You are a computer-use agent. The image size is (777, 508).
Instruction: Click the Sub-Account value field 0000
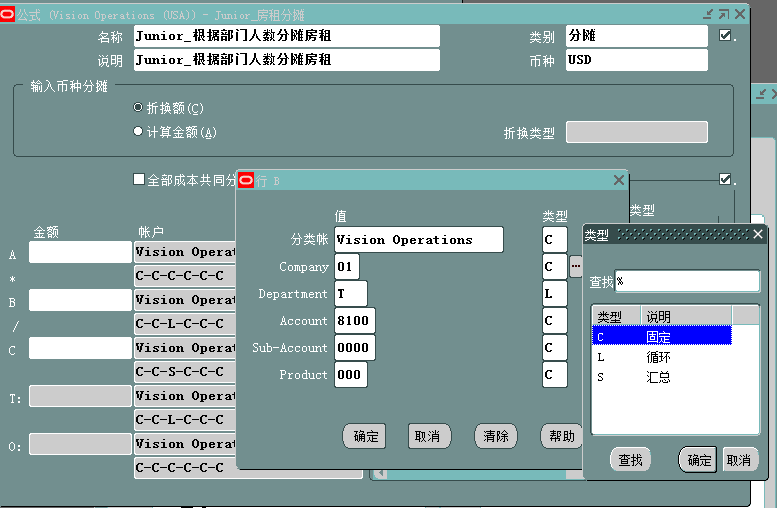tap(355, 347)
